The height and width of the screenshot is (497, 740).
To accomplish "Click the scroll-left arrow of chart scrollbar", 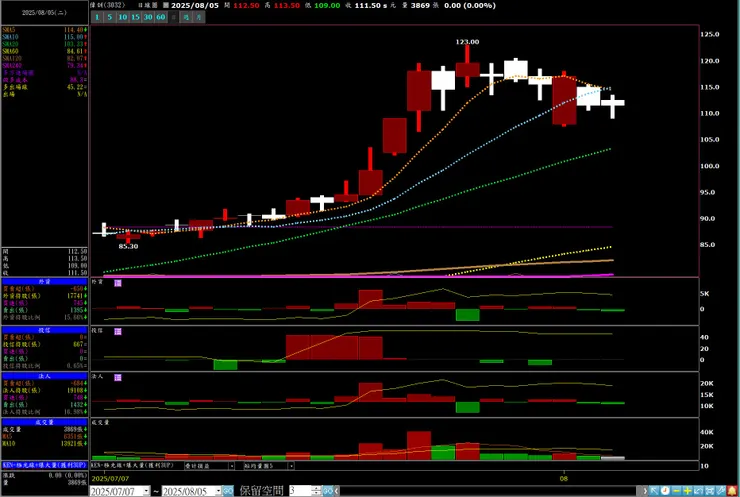I will click(x=336, y=491).
